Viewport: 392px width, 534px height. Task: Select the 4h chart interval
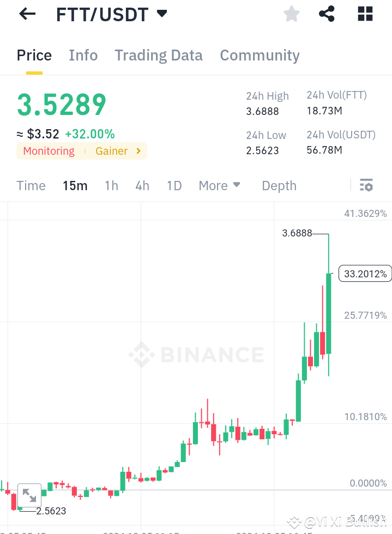142,185
